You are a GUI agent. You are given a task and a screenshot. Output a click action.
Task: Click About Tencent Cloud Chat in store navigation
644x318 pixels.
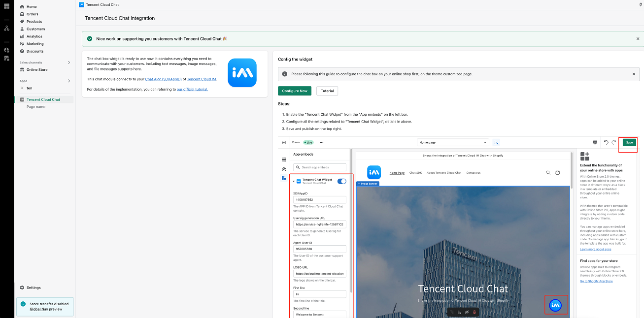[444, 173]
